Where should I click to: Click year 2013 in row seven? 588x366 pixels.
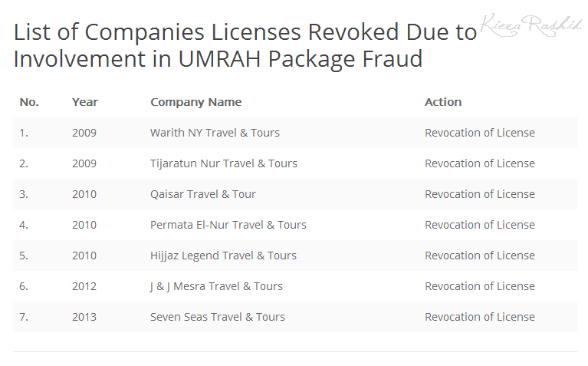click(x=84, y=317)
